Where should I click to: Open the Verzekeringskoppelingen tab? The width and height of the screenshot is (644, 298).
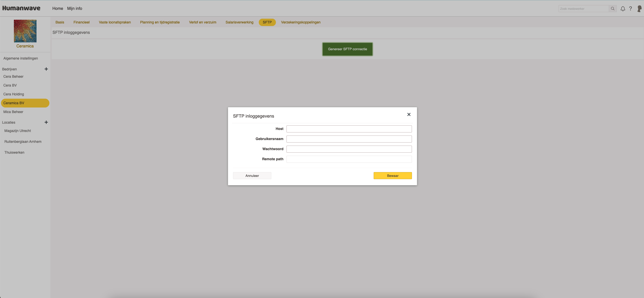point(301,22)
